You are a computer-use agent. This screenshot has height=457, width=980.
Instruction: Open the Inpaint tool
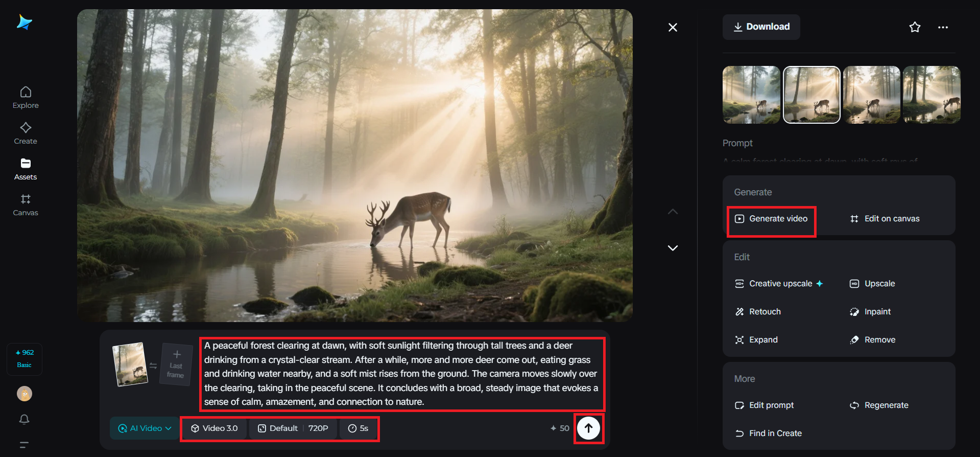(870, 312)
